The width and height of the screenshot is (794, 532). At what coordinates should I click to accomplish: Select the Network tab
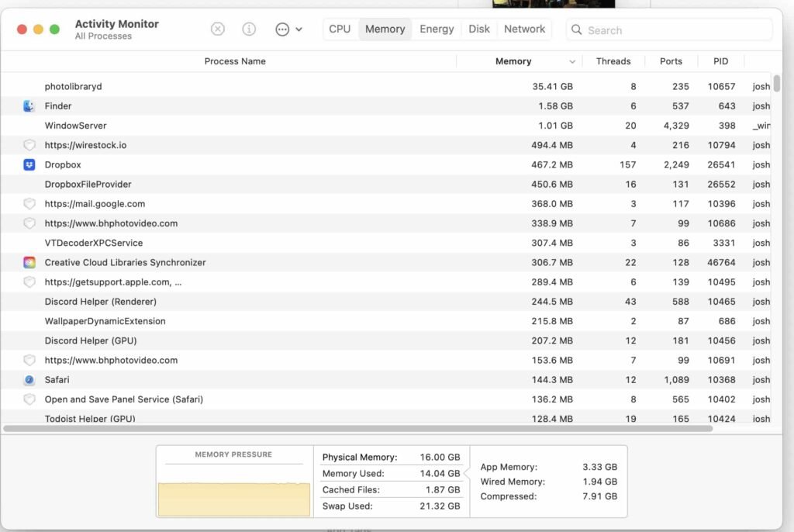pyautogui.click(x=524, y=29)
